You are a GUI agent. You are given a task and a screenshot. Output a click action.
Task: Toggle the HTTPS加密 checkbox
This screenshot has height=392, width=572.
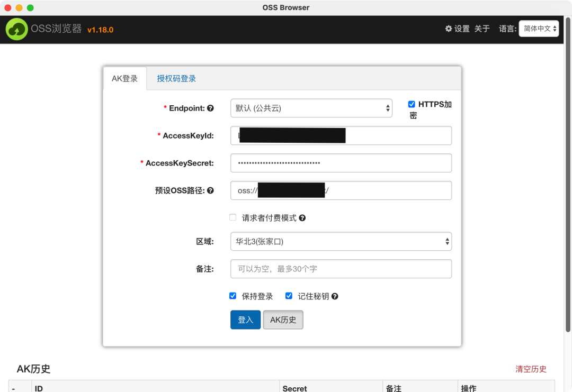(x=412, y=104)
